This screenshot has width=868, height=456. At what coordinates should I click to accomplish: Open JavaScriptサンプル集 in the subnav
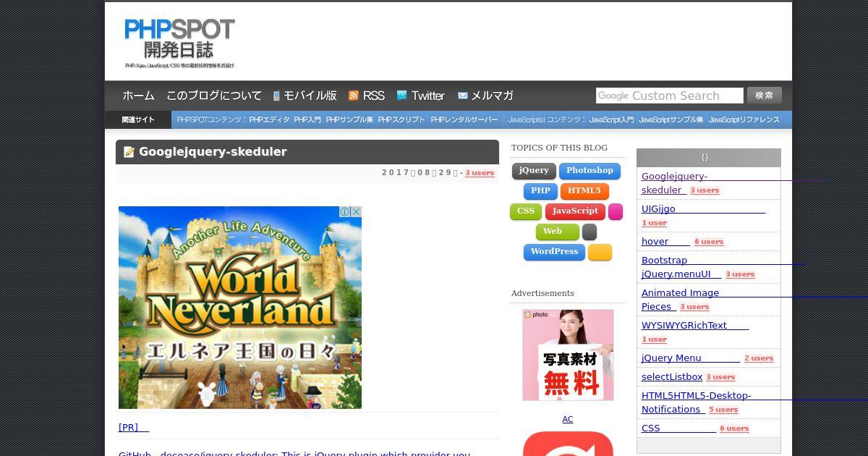click(671, 120)
